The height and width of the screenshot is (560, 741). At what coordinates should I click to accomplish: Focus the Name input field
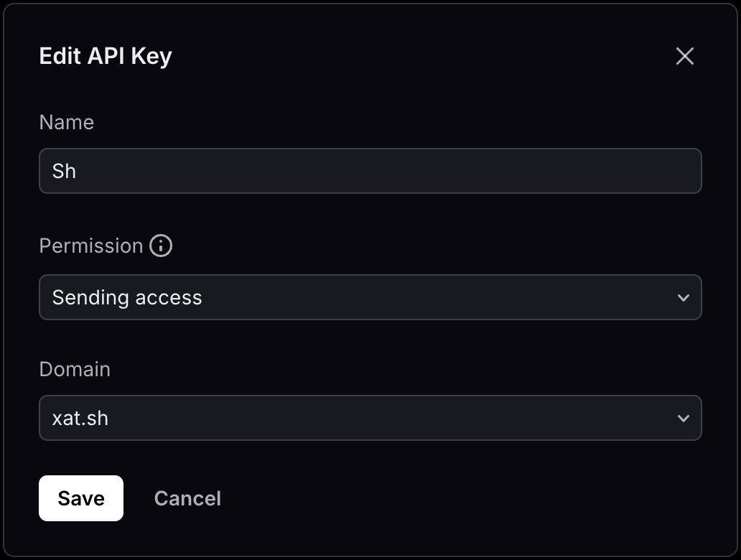tap(370, 171)
